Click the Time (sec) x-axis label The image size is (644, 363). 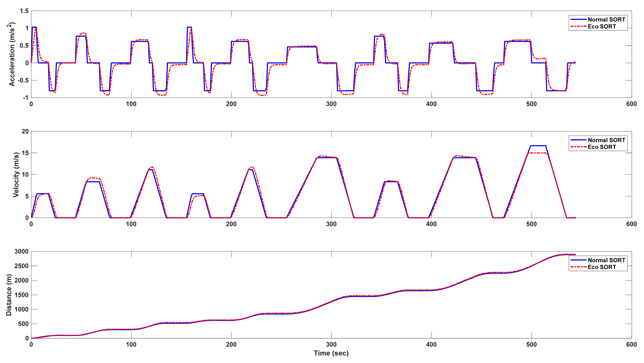pos(331,353)
